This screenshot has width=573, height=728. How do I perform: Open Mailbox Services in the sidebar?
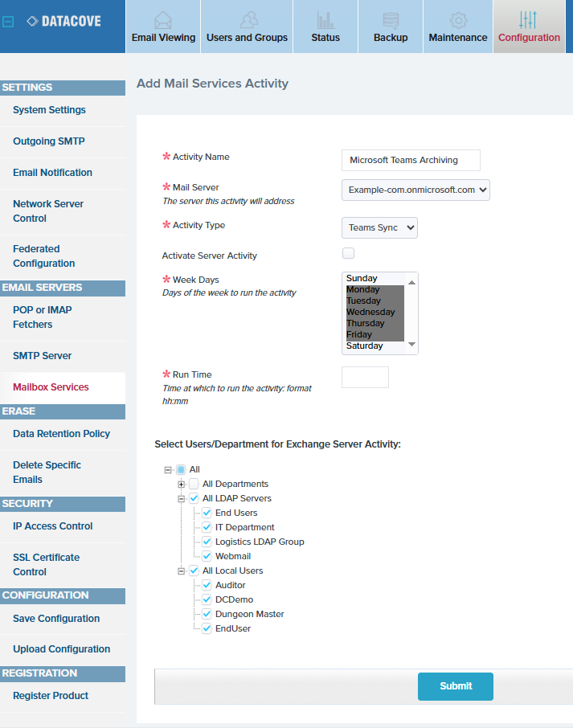(51, 387)
